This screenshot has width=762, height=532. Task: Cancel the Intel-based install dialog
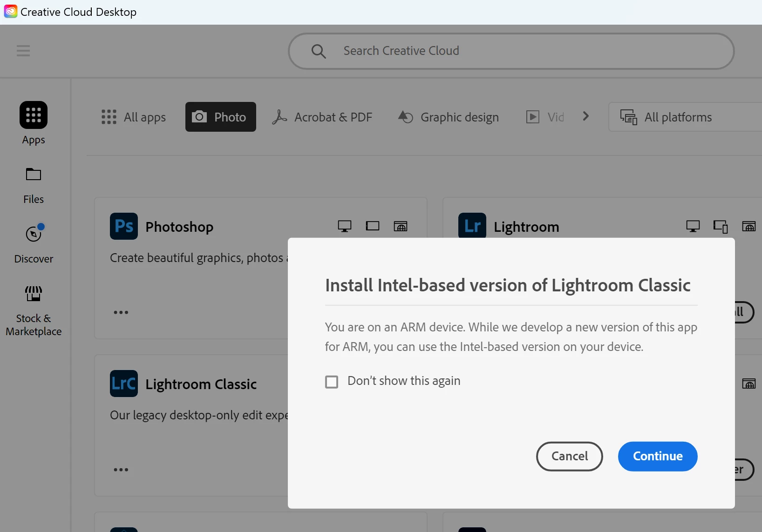click(570, 456)
